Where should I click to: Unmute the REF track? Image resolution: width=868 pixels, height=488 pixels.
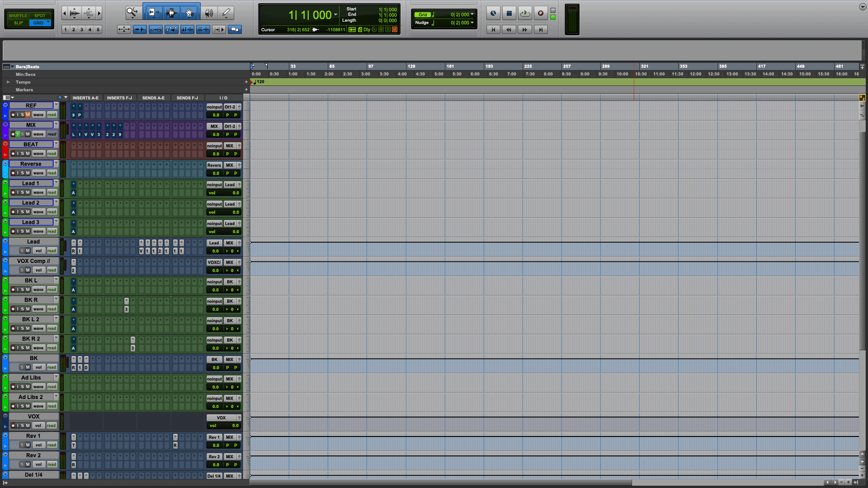pos(28,115)
